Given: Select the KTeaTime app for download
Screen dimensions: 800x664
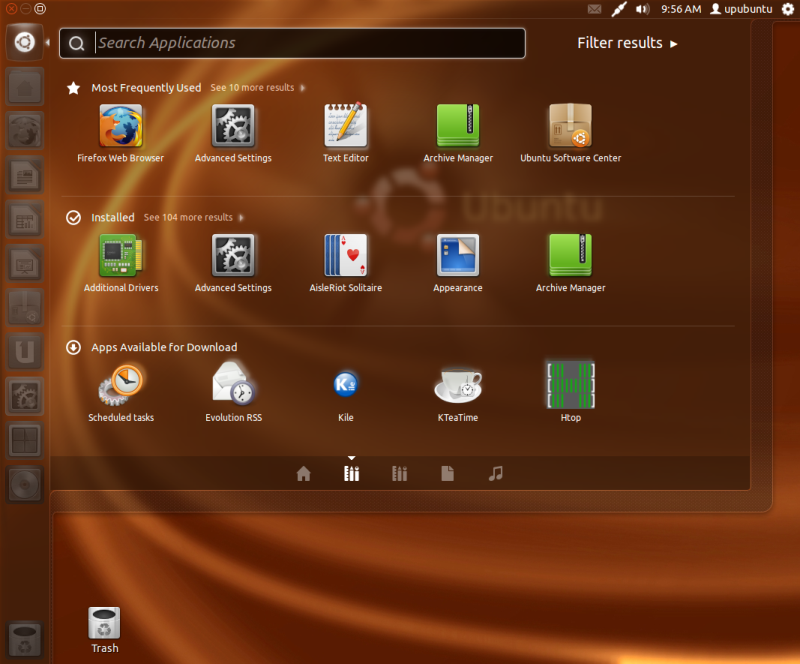Looking at the screenshot, I should point(458,385).
